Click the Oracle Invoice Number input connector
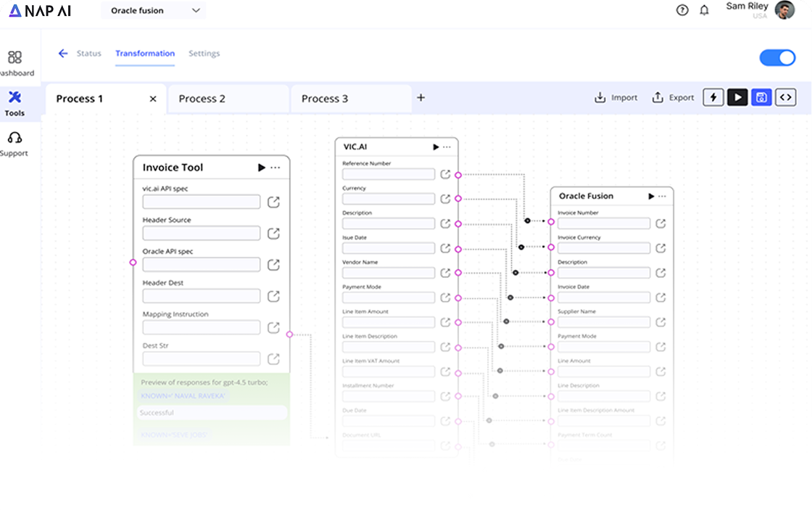This screenshot has height=521, width=812. point(551,222)
